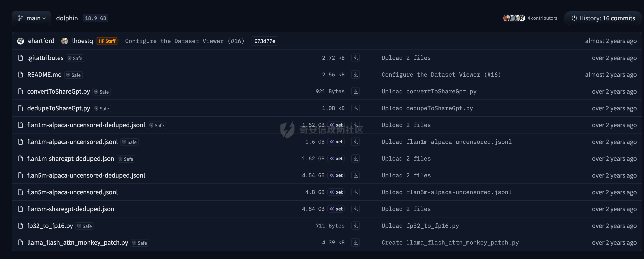Screen dimensions: 644x259
Task: Click the contributors avatar stack
Action: pos(514,18)
